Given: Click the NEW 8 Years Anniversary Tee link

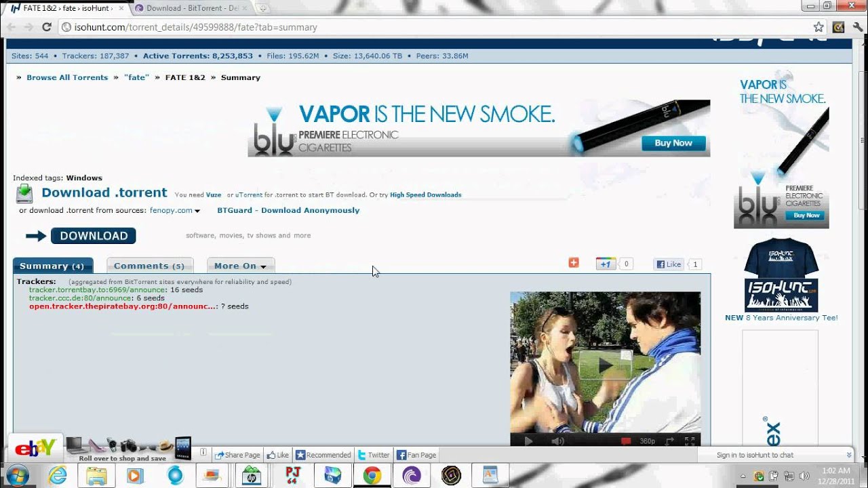Looking at the screenshot, I should pyautogui.click(x=781, y=317).
